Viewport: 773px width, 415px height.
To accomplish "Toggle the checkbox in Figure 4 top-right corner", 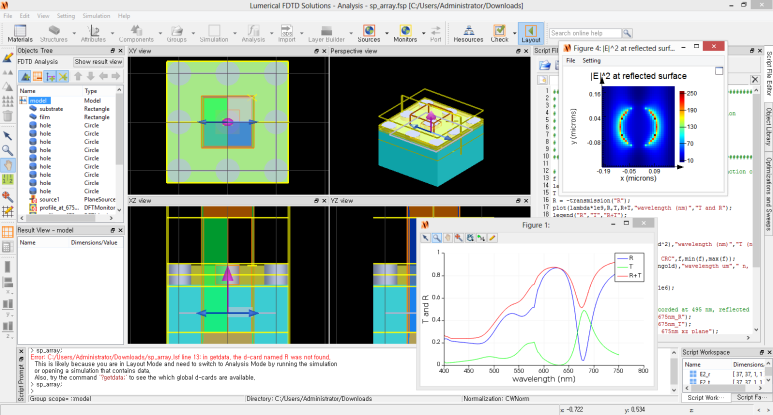I will [x=719, y=71].
